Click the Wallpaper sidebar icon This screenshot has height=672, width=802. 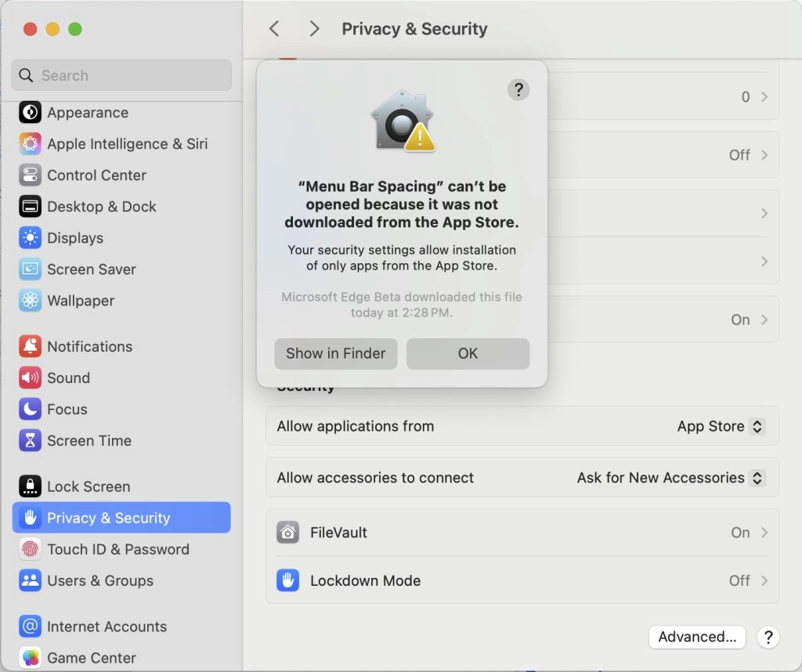pyautogui.click(x=30, y=300)
